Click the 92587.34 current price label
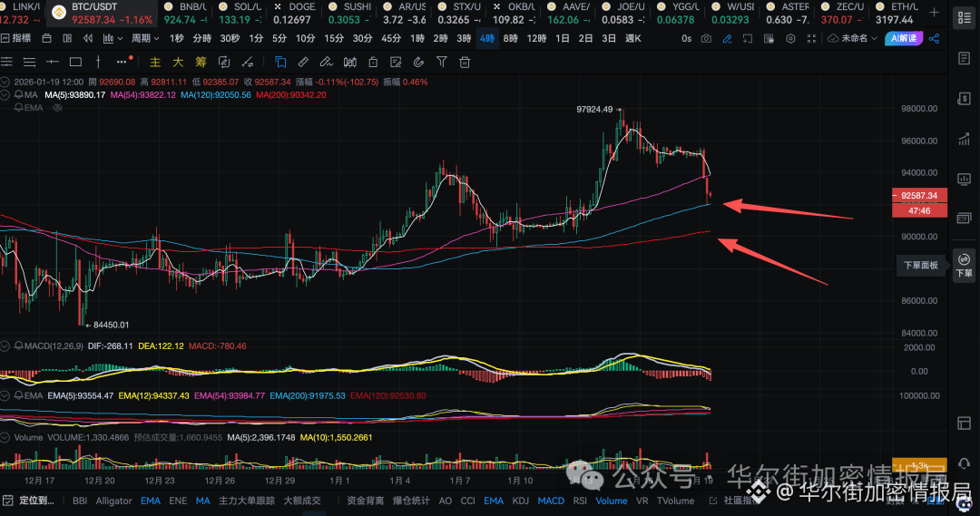The image size is (980, 516). point(918,196)
